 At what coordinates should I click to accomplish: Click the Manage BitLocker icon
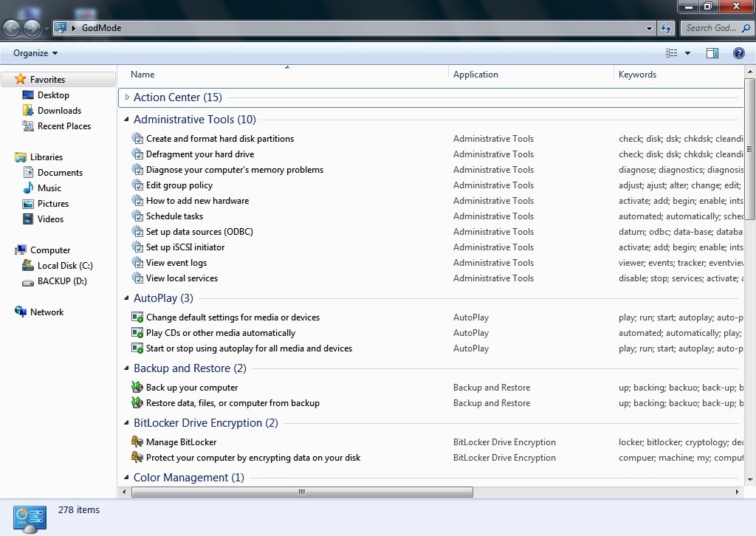click(x=137, y=442)
